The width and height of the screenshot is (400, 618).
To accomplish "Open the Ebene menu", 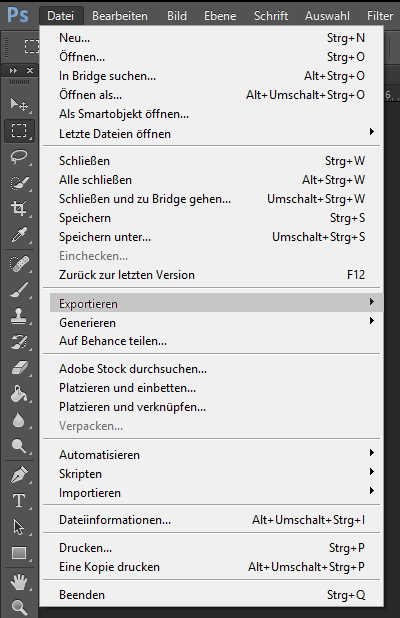I will click(220, 16).
